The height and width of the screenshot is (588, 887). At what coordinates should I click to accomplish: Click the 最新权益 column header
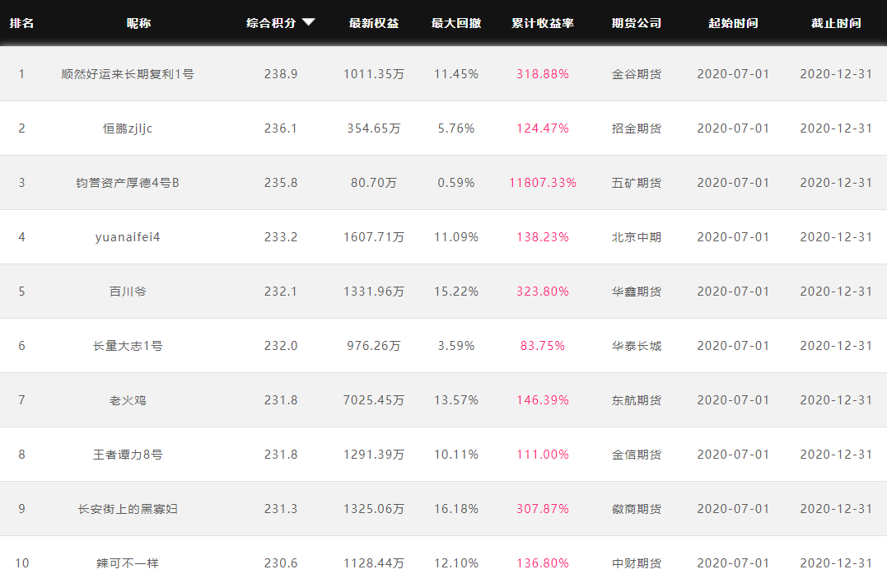374,23
